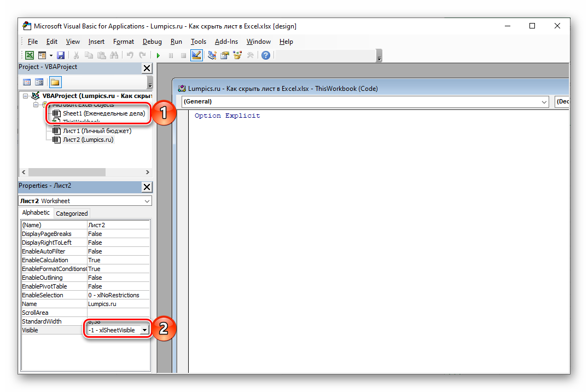Click the View Object icon in Project panel
The width and height of the screenshot is (588, 392).
tap(39, 82)
